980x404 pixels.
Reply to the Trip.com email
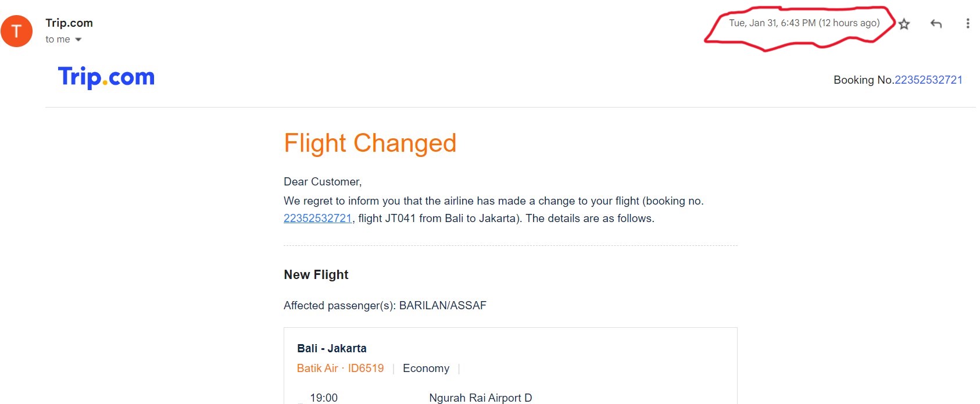pyautogui.click(x=936, y=24)
